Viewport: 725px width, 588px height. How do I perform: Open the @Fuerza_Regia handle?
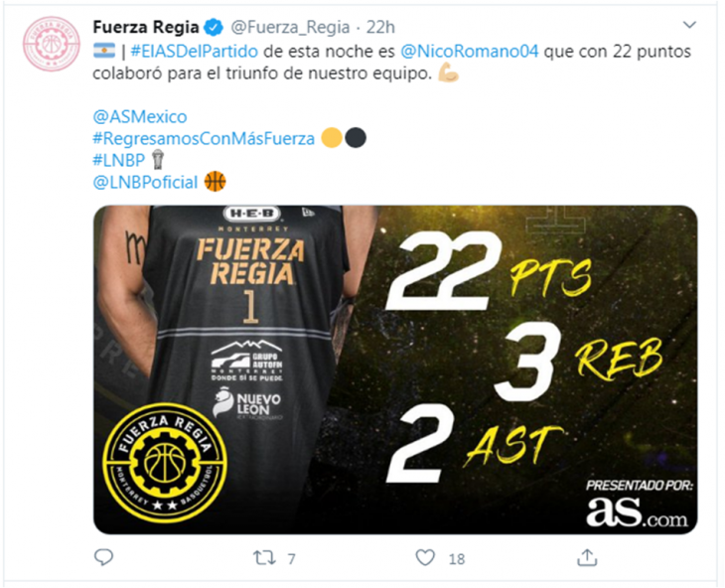pos(290,27)
